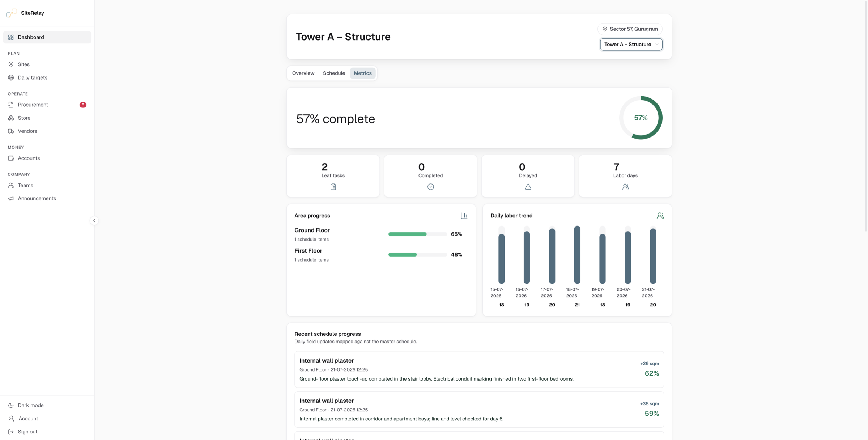This screenshot has height=440, width=868.
Task: Click the Teams people icon
Action: click(11, 185)
